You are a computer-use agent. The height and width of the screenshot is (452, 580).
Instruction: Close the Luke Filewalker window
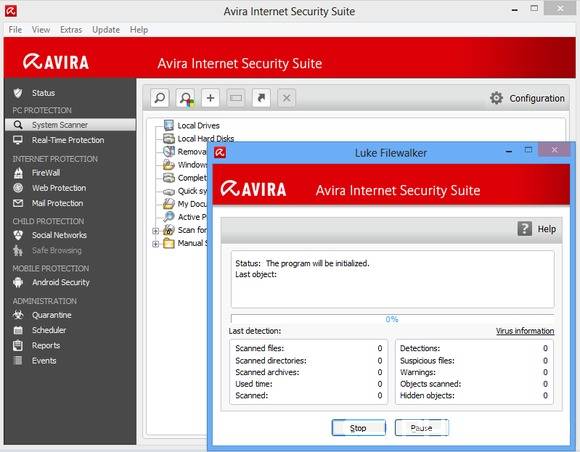click(554, 150)
